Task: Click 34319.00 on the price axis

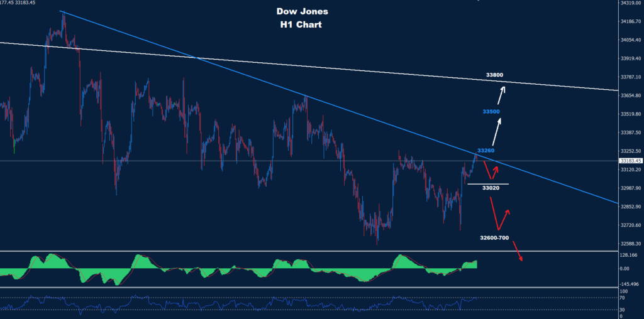Action: [631, 3]
